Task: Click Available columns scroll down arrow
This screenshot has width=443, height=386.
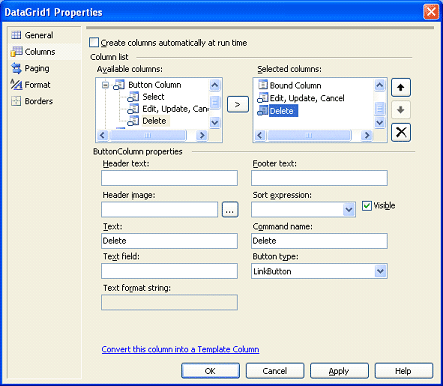Action: point(215,123)
